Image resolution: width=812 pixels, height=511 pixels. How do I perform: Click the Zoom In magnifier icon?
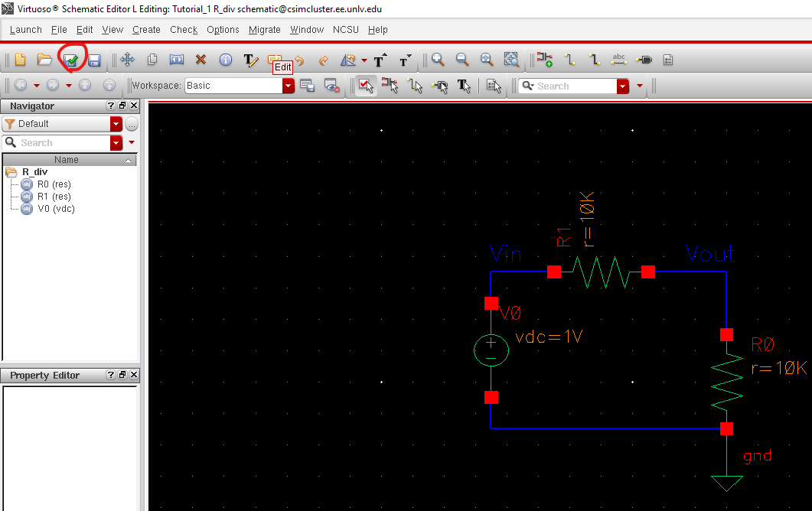point(438,60)
